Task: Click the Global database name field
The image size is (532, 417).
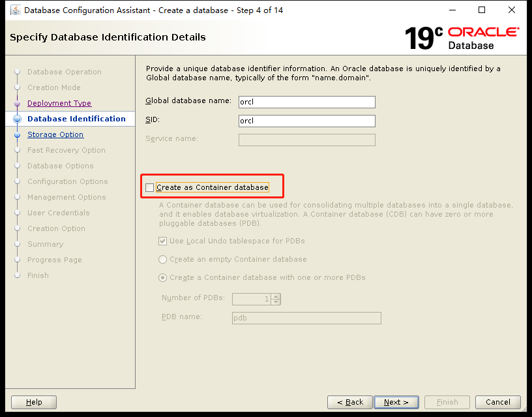Action: (x=306, y=102)
